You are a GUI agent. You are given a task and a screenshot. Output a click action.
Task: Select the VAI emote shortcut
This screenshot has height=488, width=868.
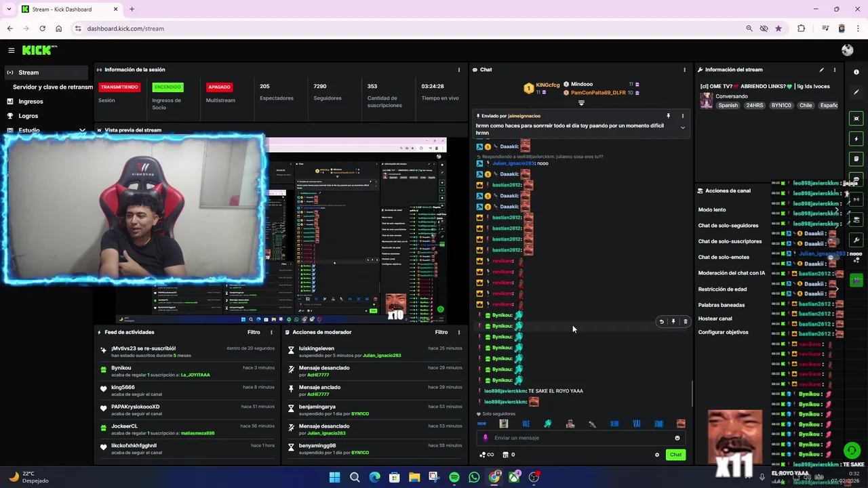(637, 424)
